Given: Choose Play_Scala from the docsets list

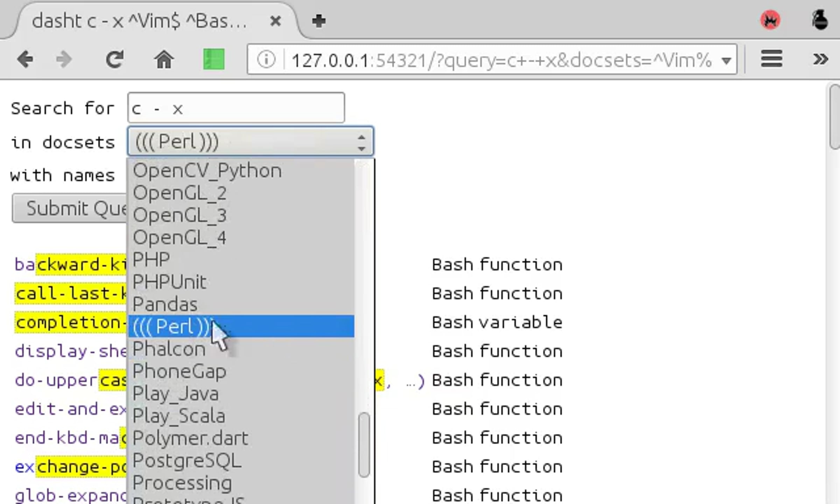Looking at the screenshot, I should coord(241,416).
